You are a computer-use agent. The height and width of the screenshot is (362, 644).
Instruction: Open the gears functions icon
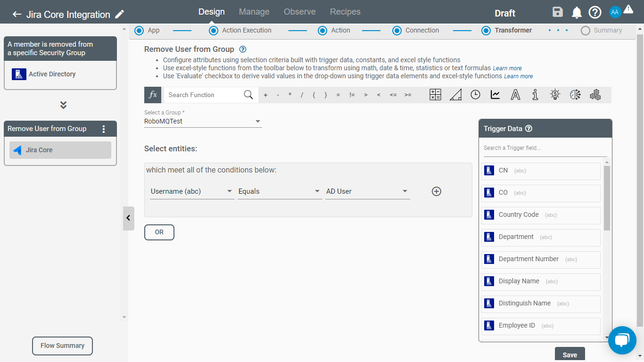(595, 95)
